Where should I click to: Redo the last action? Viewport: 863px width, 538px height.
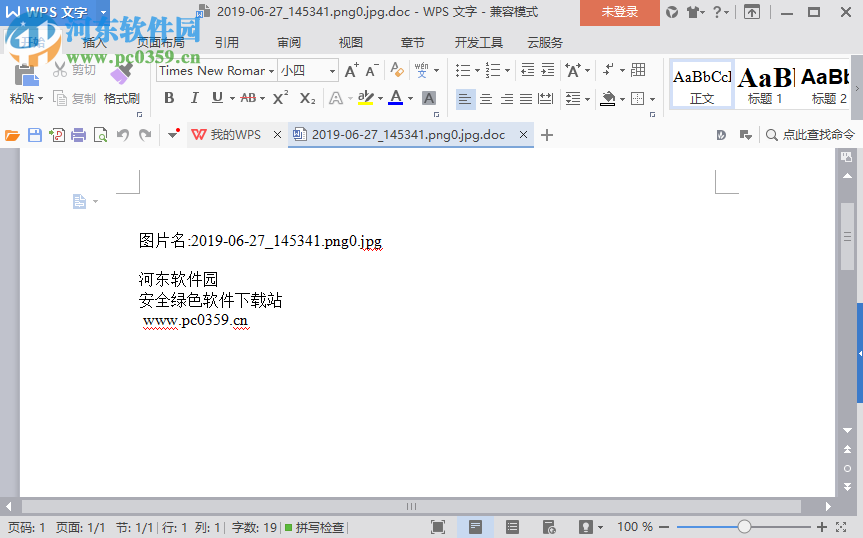click(x=145, y=135)
